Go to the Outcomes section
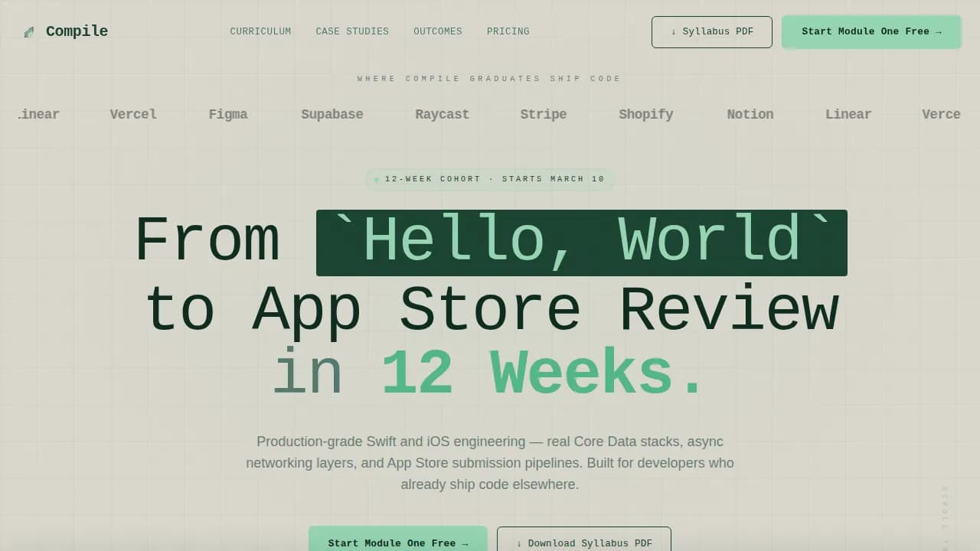 [438, 31]
